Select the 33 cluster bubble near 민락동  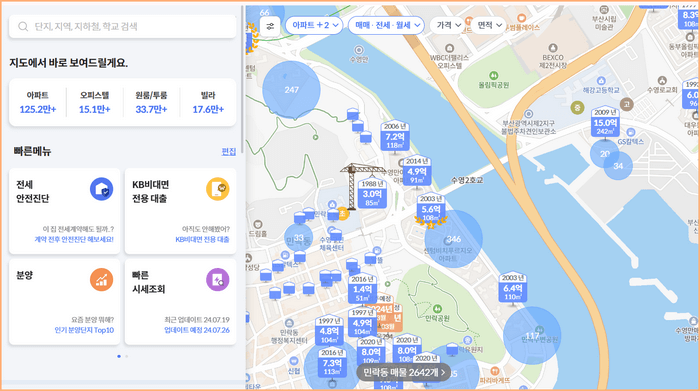point(299,237)
